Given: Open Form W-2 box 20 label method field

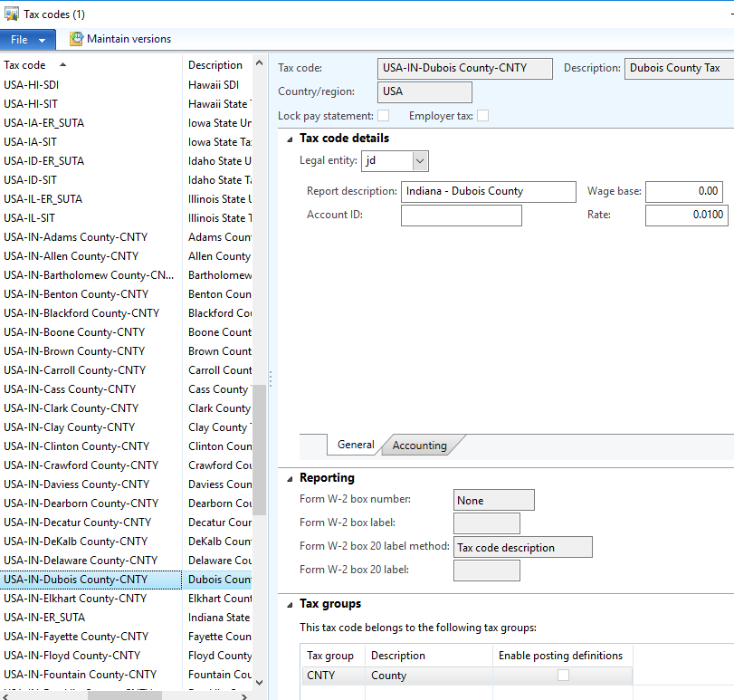Looking at the screenshot, I should [x=523, y=547].
